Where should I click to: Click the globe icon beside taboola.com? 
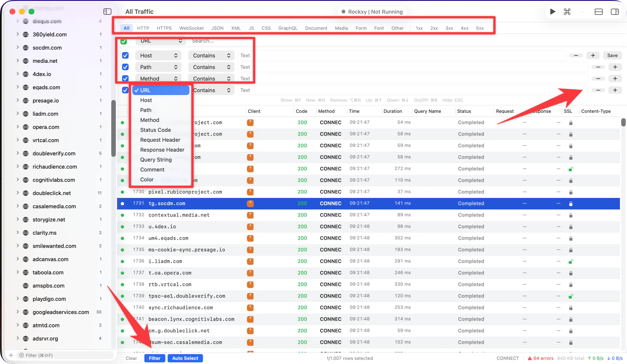pyautogui.click(x=26, y=273)
